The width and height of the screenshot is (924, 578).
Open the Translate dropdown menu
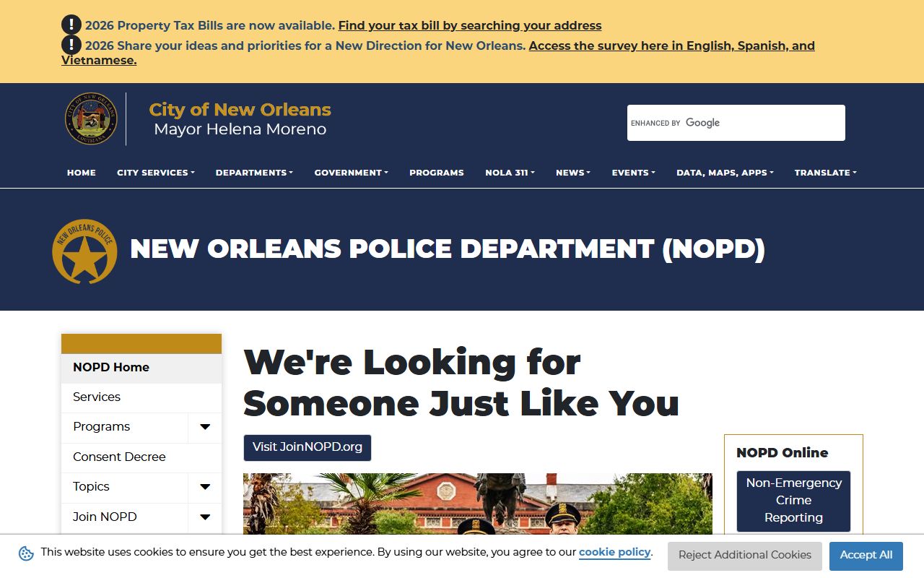click(826, 173)
